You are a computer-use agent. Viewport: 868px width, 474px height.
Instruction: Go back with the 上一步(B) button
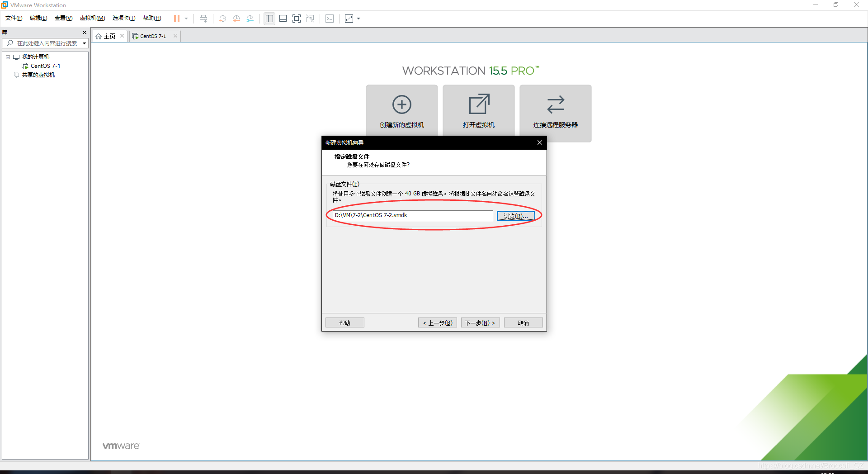point(438,323)
